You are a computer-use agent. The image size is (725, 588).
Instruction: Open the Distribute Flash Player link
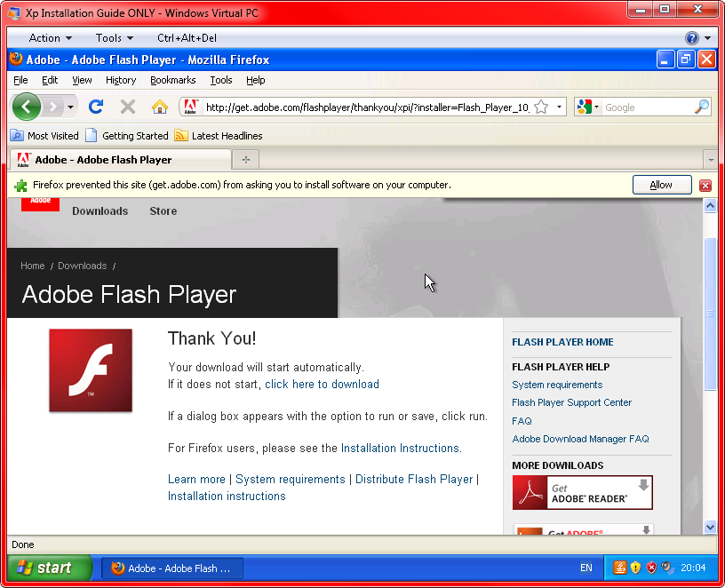click(414, 480)
